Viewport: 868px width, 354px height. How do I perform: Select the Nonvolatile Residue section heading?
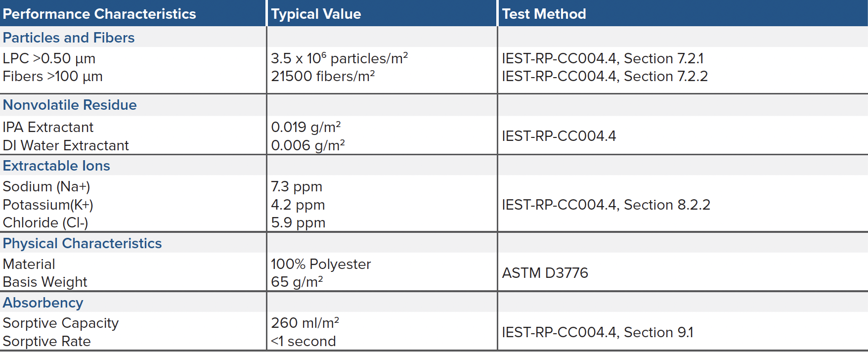70,105
